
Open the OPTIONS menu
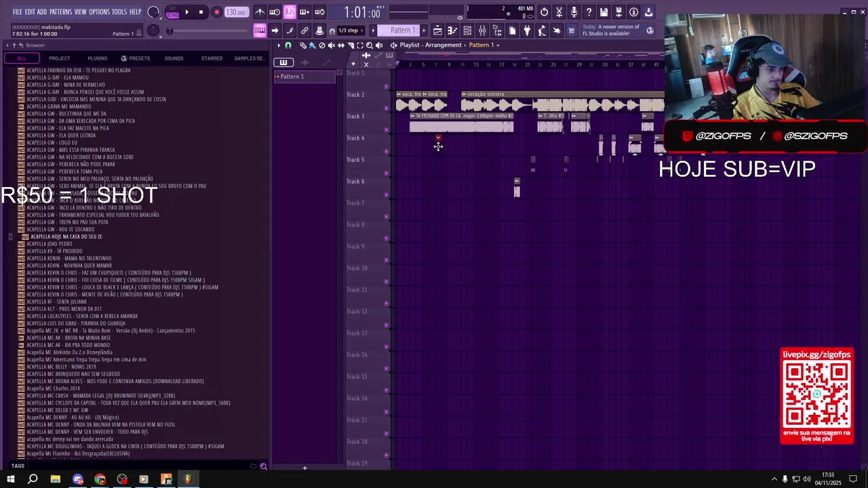[99, 12]
